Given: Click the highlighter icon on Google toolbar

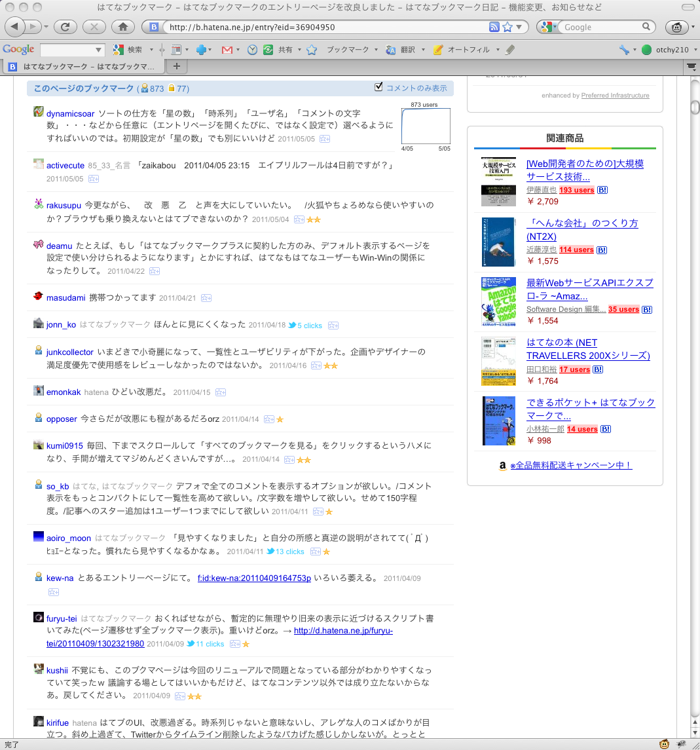Looking at the screenshot, I should click(510, 50).
